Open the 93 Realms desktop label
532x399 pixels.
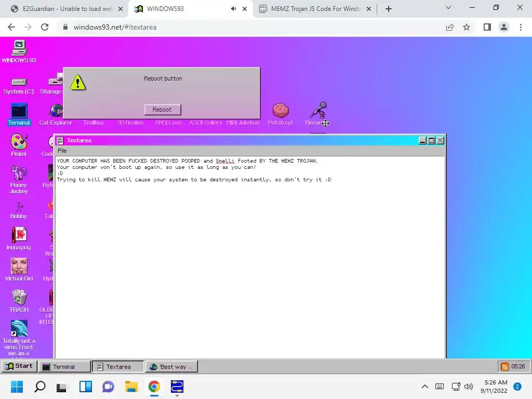[130, 123]
